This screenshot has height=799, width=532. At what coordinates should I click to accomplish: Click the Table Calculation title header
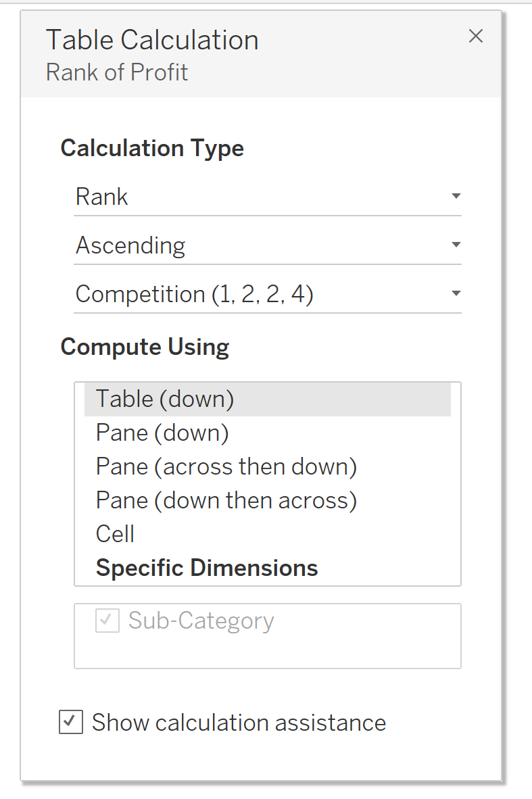click(x=152, y=41)
